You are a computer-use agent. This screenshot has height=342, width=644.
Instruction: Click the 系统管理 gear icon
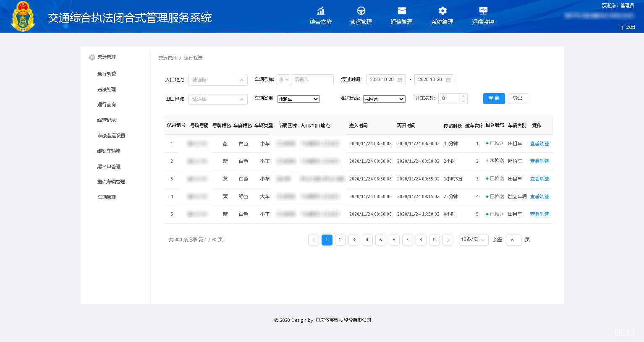[442, 10]
